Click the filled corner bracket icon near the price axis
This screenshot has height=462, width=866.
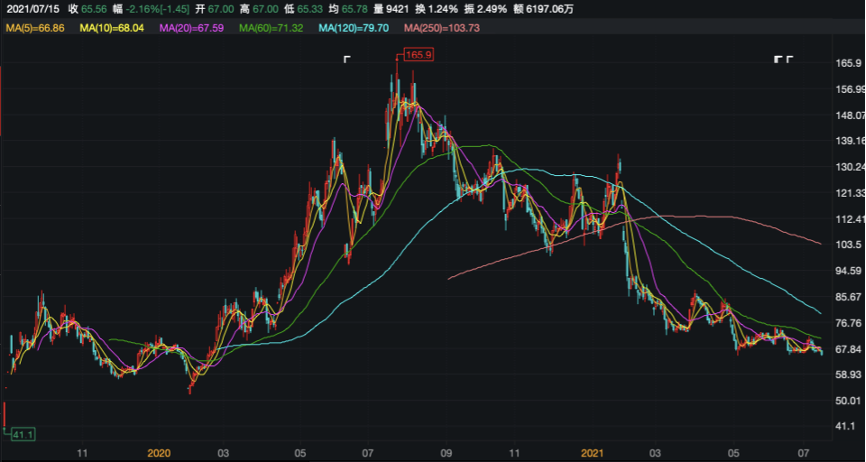(779, 59)
